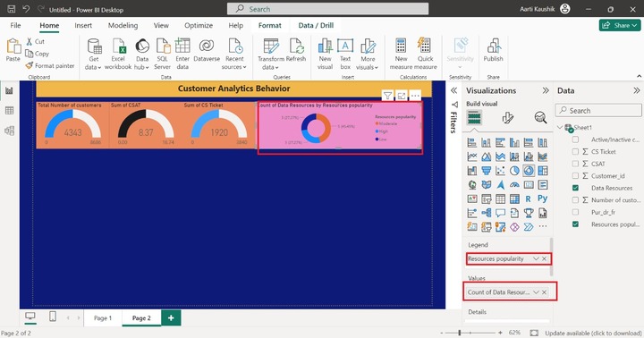Tick the Number of custo... field

point(575,200)
